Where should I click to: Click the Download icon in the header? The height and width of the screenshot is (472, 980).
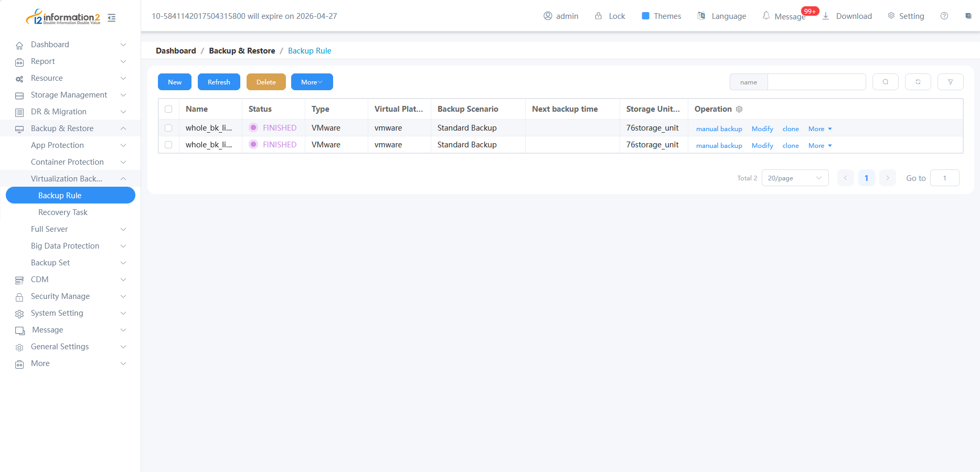click(x=826, y=16)
